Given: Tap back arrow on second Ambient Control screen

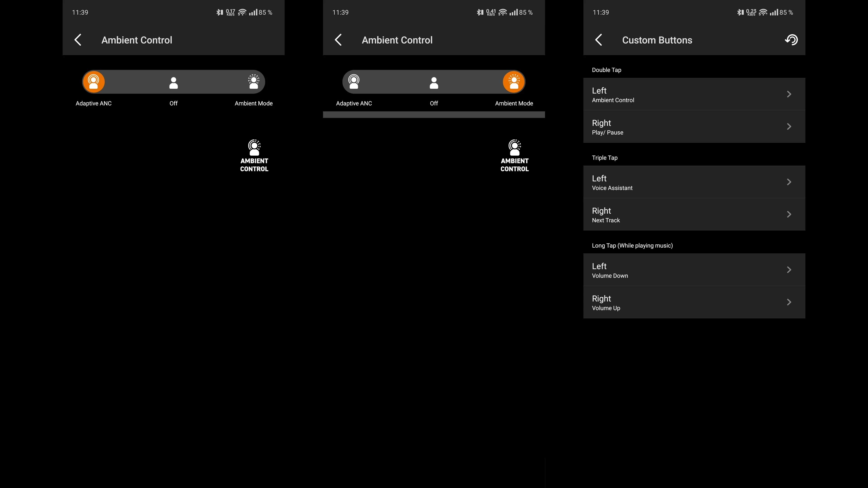Looking at the screenshot, I should click(338, 40).
